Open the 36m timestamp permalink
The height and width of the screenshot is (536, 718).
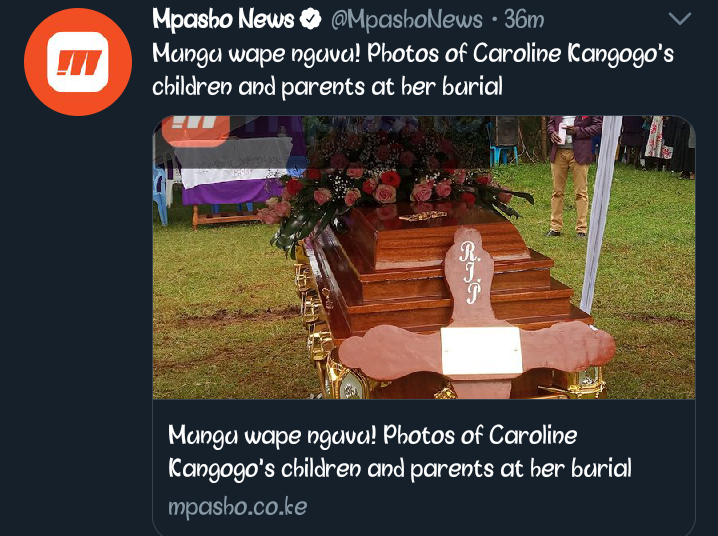[x=524, y=20]
